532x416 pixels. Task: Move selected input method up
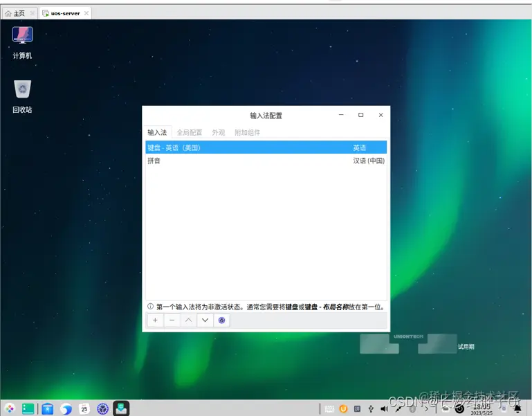pos(189,320)
